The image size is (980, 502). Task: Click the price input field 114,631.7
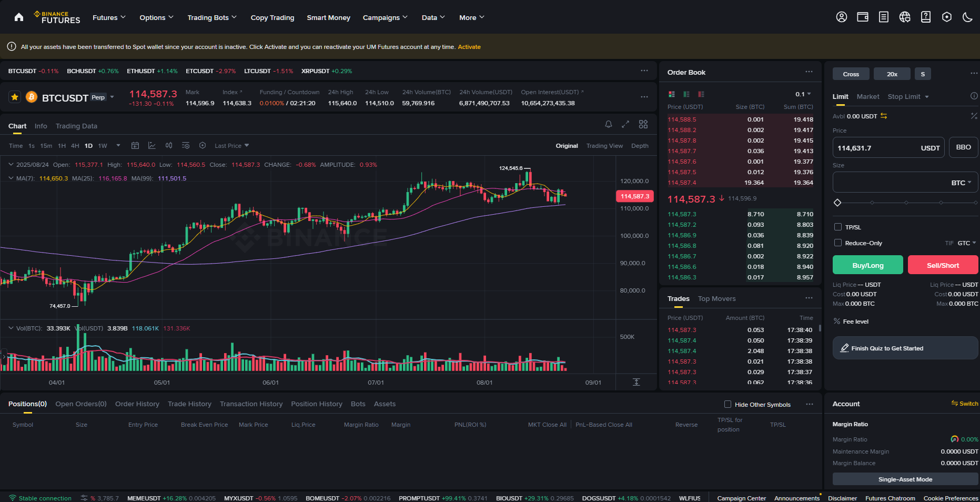coord(889,148)
